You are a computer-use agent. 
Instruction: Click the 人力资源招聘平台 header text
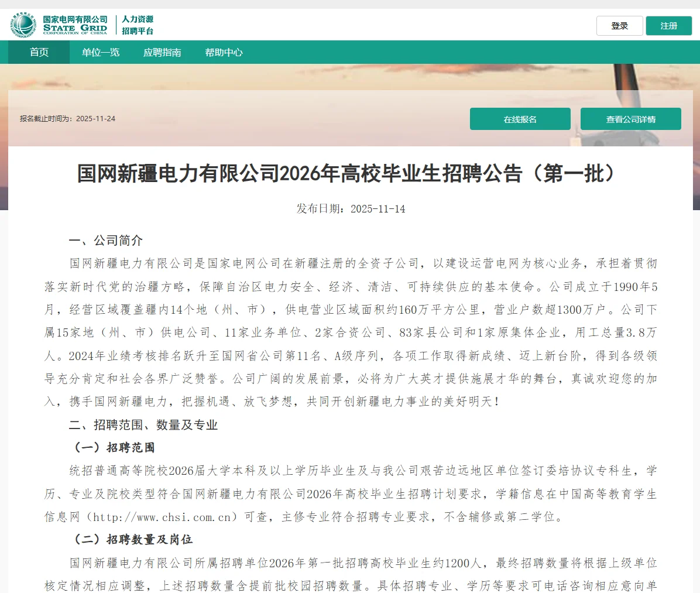pos(138,25)
